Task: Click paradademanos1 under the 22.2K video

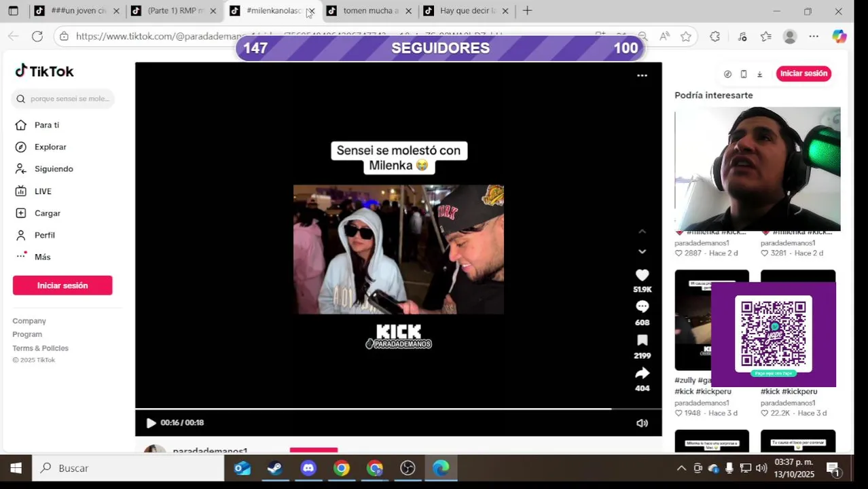Action: click(788, 403)
